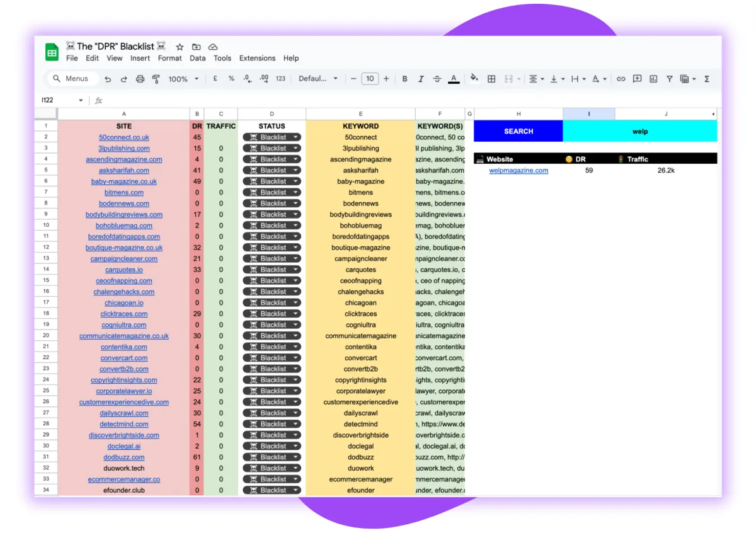This screenshot has width=756, height=533.
Task: Open the text wrapping dropdown
Action: [x=578, y=79]
